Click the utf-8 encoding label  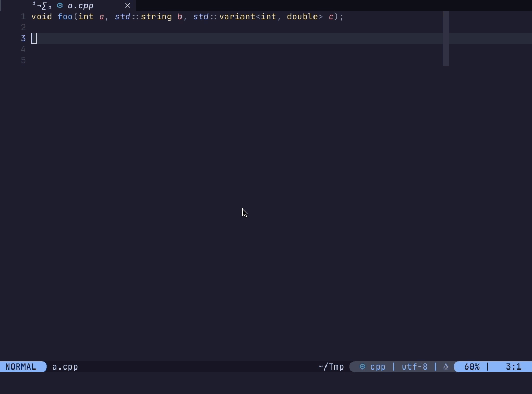tap(414, 367)
